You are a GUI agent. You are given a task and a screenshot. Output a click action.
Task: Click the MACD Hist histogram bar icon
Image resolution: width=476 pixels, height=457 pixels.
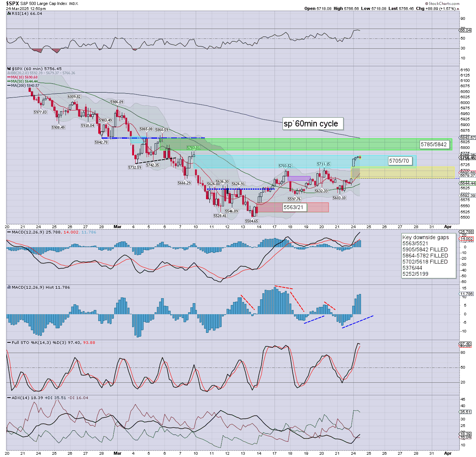(x=9, y=287)
